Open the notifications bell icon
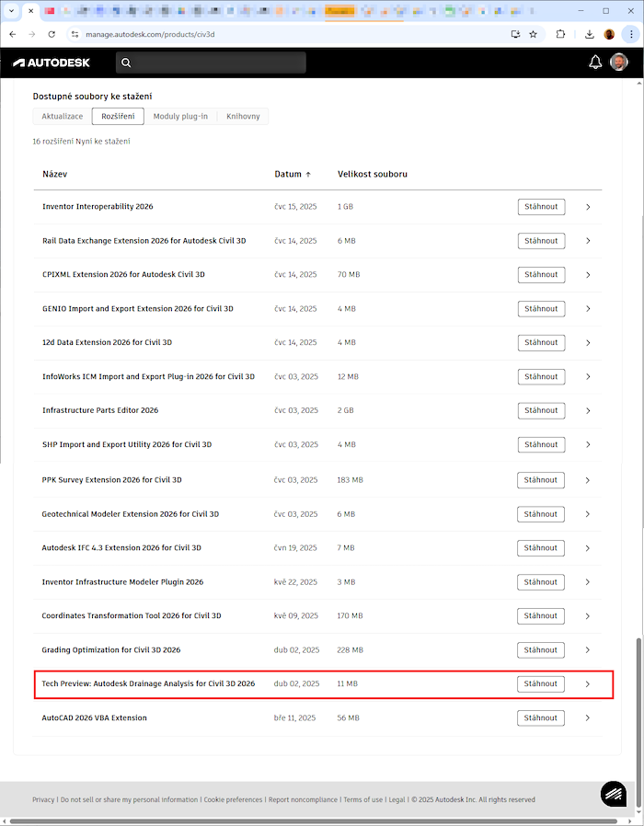The height and width of the screenshot is (826, 644). point(595,63)
